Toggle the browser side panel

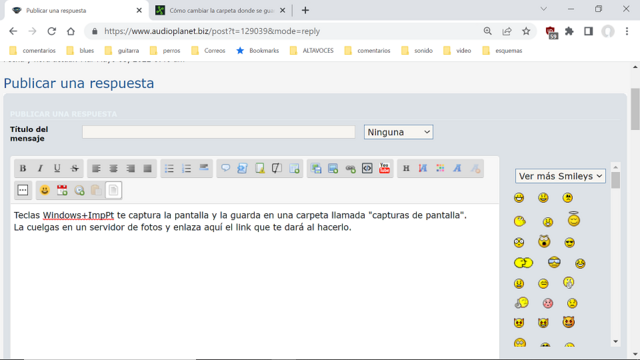pyautogui.click(x=588, y=31)
